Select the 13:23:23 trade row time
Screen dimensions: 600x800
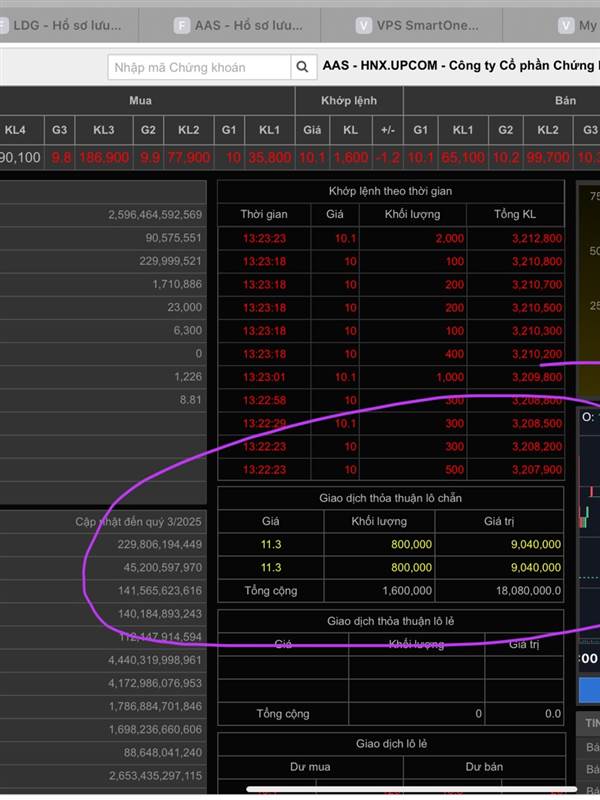(x=264, y=238)
